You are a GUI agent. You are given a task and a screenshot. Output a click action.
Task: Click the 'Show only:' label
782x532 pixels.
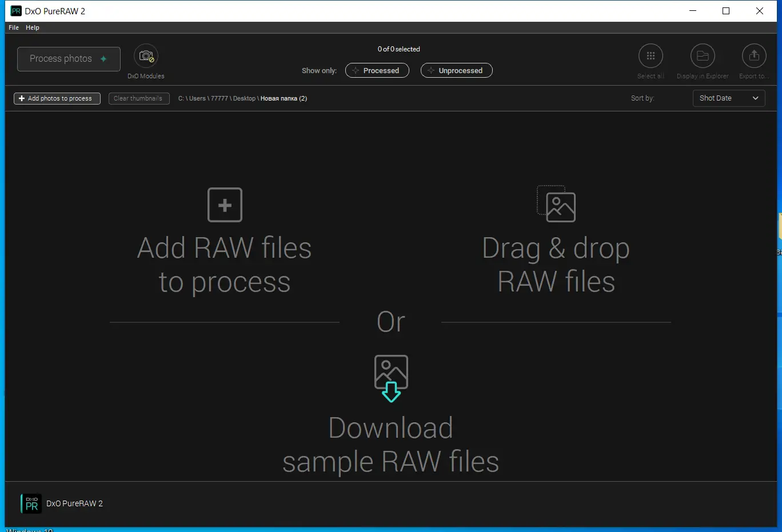tap(319, 71)
